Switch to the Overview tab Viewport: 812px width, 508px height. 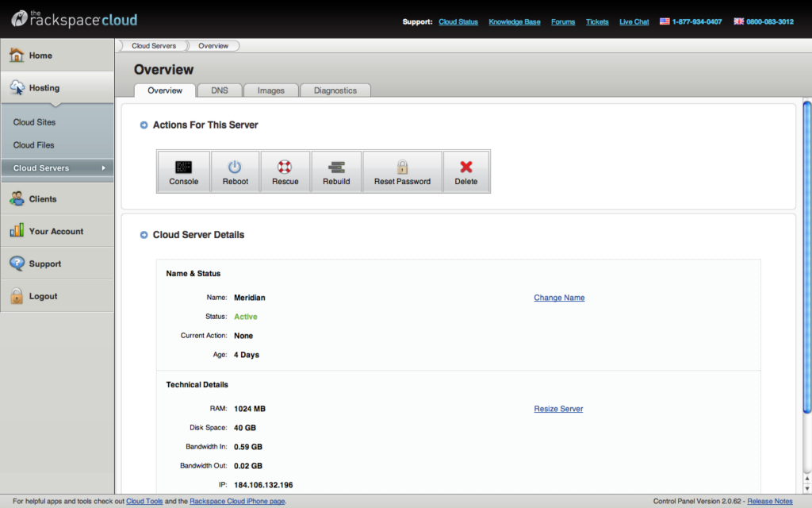point(165,90)
